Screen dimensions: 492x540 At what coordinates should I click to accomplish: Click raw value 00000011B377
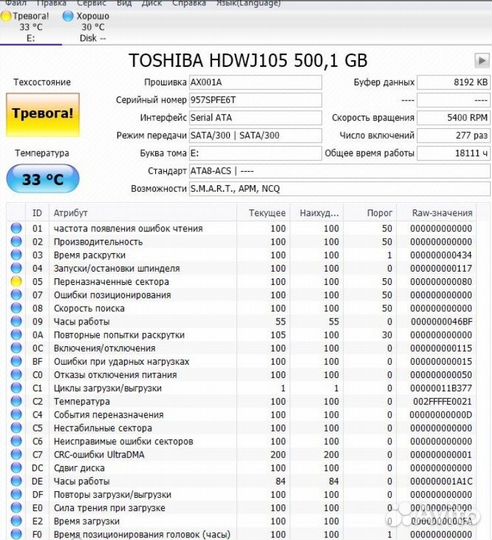[x=441, y=388]
